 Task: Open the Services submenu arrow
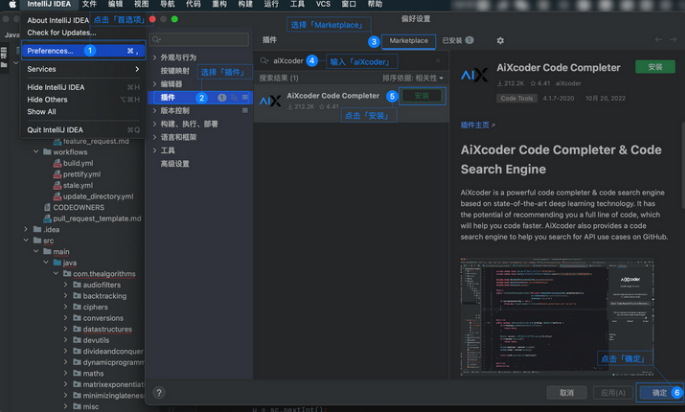pos(137,69)
